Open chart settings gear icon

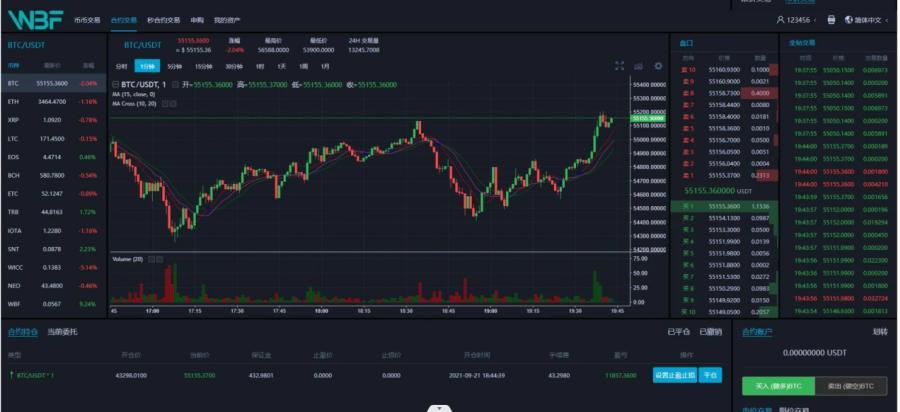pos(658,66)
